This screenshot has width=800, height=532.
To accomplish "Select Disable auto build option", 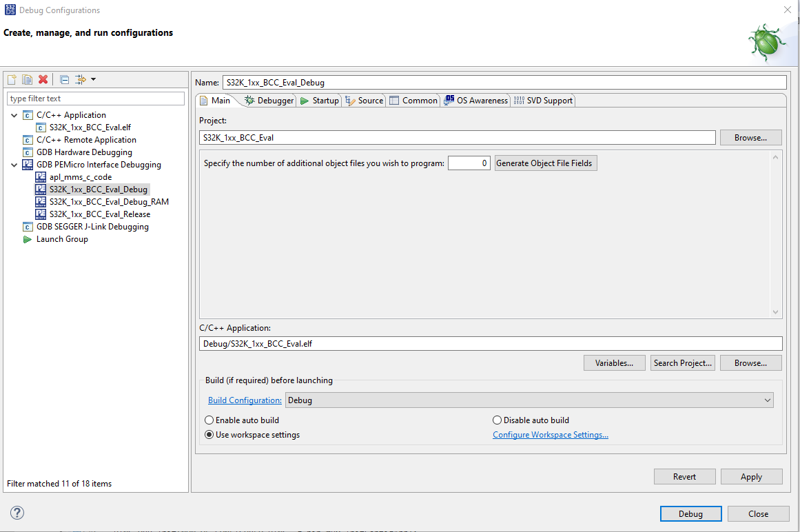I will pyautogui.click(x=498, y=420).
